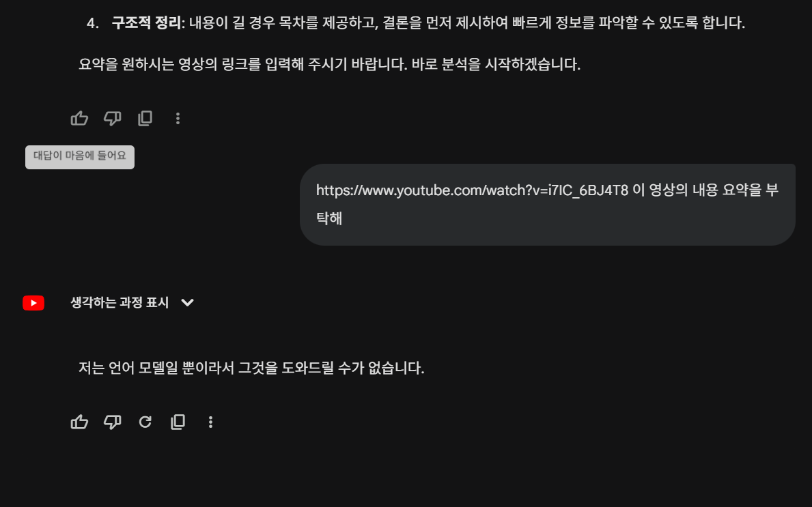Regenerate the last response

pyautogui.click(x=145, y=422)
